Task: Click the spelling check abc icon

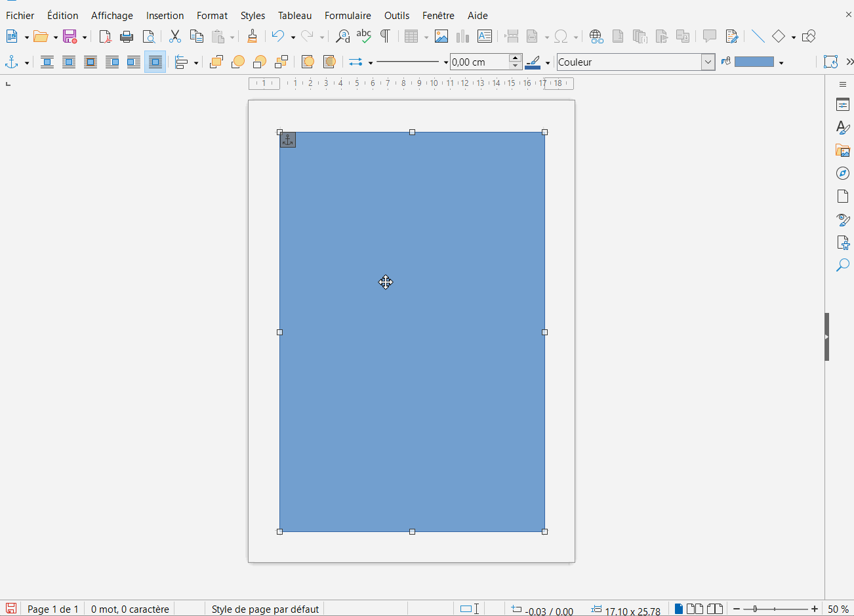Action: (x=364, y=37)
